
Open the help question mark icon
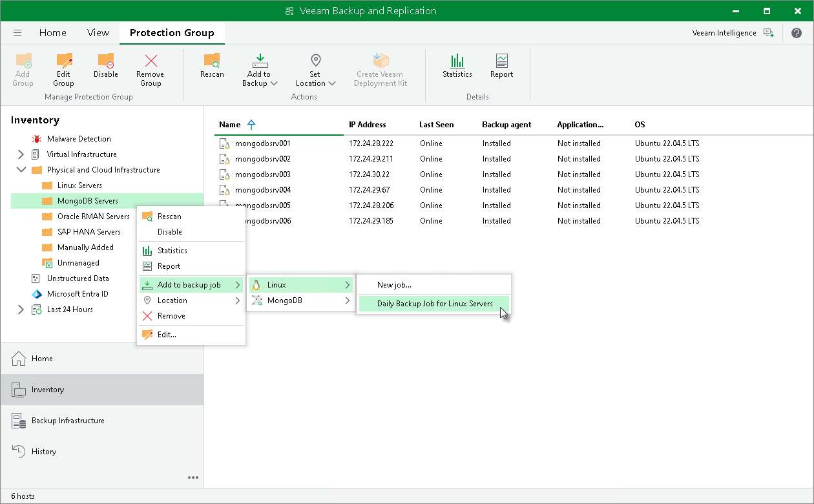(x=796, y=33)
